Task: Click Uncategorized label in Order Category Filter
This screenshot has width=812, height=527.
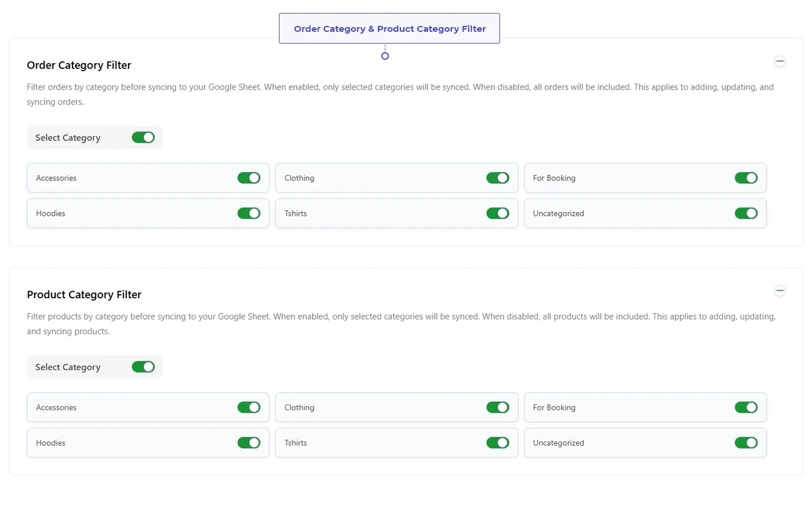Action: [558, 213]
